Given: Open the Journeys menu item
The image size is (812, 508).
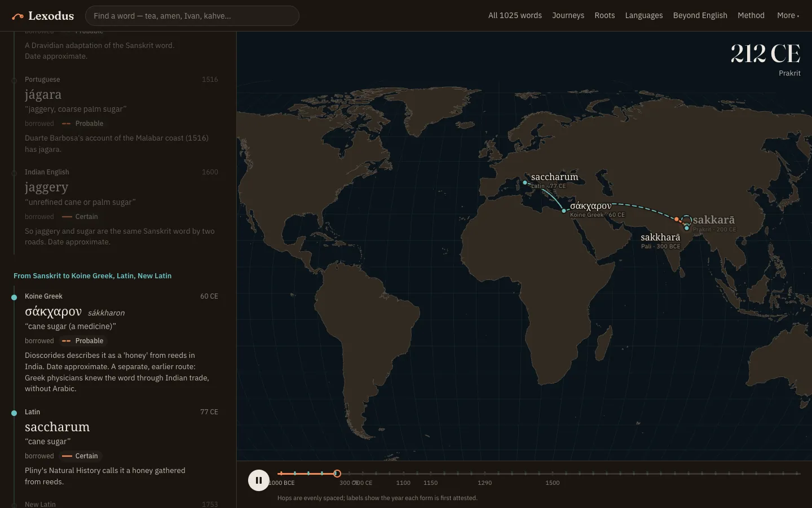Looking at the screenshot, I should point(568,15).
